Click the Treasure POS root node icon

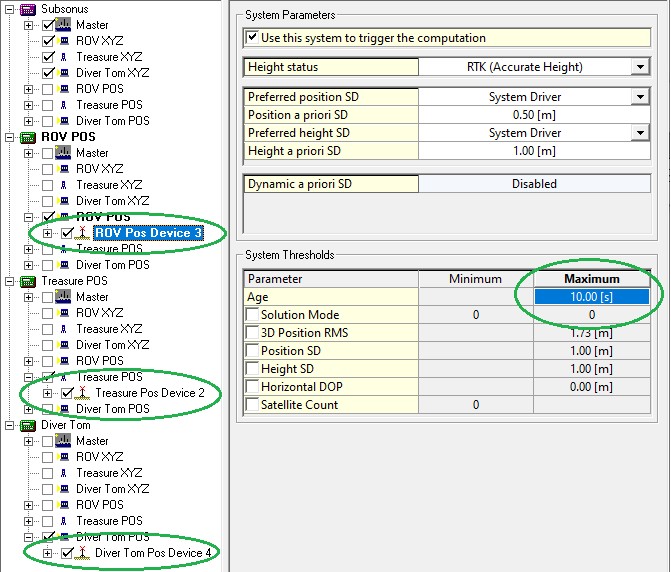tap(28, 281)
